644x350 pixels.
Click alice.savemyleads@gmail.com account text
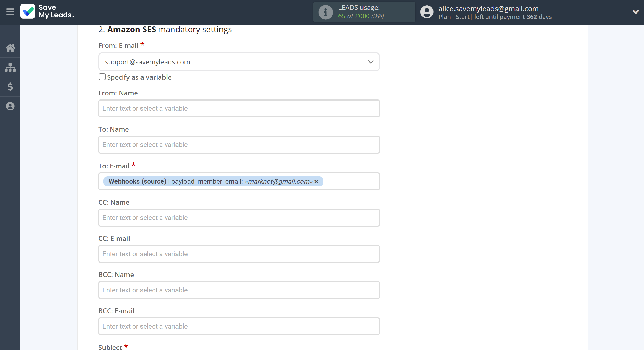pyautogui.click(x=488, y=8)
